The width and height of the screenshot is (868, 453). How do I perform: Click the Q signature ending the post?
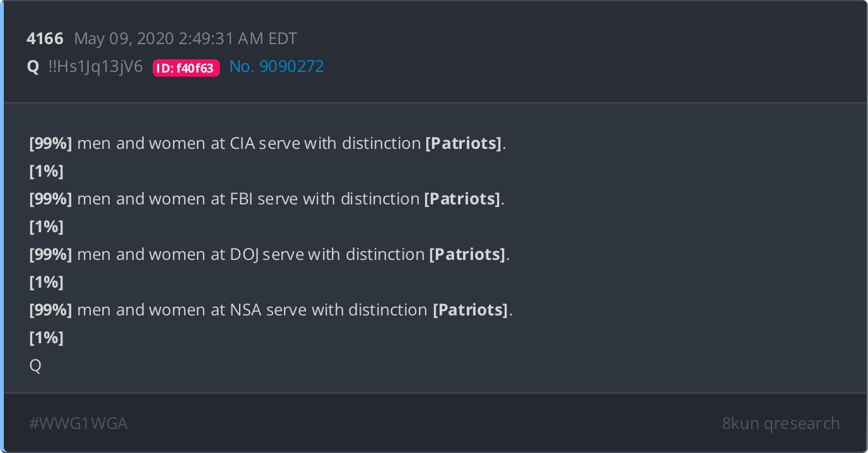pos(35,366)
